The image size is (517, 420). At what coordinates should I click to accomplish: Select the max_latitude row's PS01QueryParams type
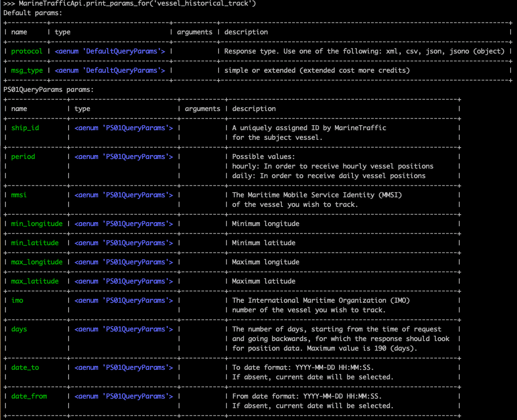pyautogui.click(x=123, y=281)
